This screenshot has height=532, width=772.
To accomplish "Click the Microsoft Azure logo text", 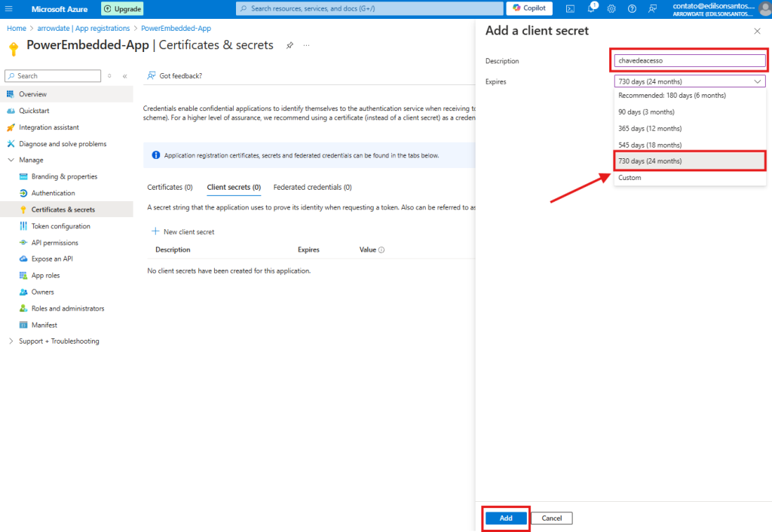I will 60,9.
